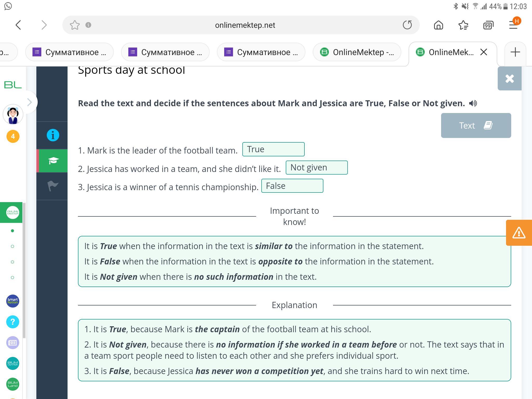Viewport: 532px width, 399px height.
Task: Open the True answer dropdown for sentence 1
Action: pyautogui.click(x=273, y=149)
